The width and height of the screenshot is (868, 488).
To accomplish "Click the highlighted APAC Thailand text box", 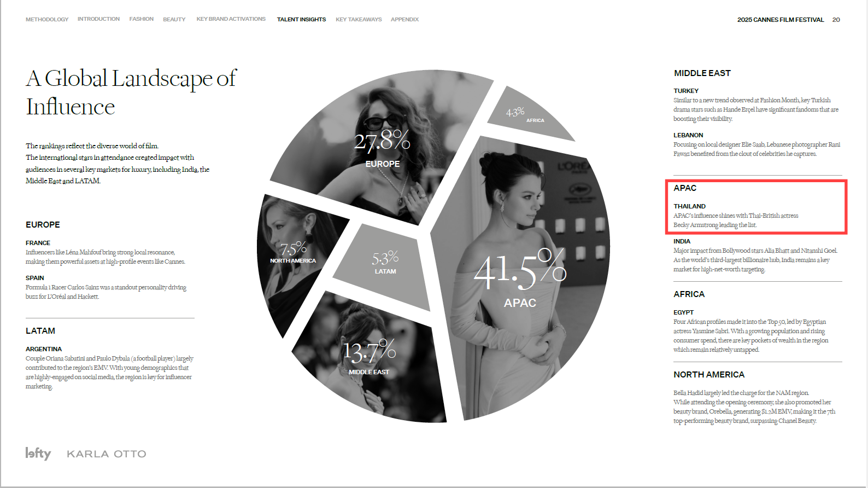I will pos(756,207).
